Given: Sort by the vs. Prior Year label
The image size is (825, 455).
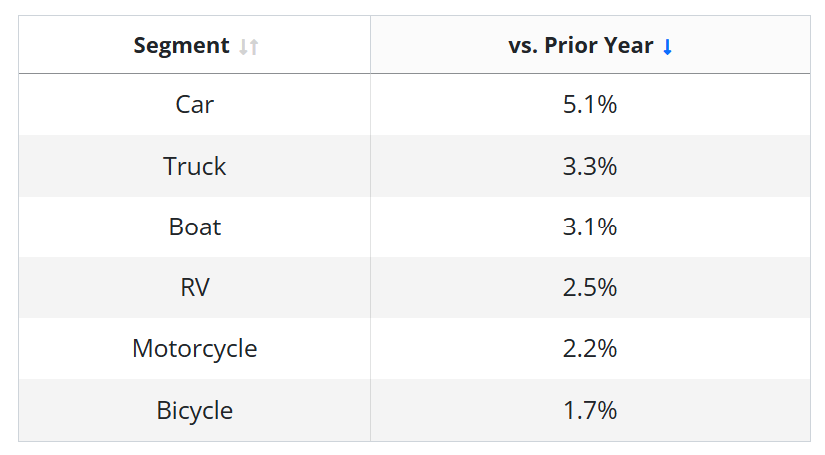Looking at the screenshot, I should 580,46.
